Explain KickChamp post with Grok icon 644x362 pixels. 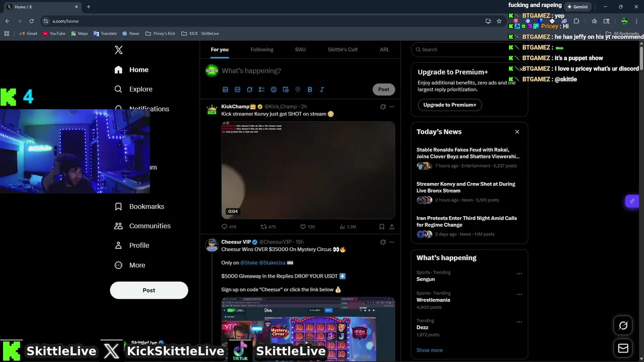point(383,107)
